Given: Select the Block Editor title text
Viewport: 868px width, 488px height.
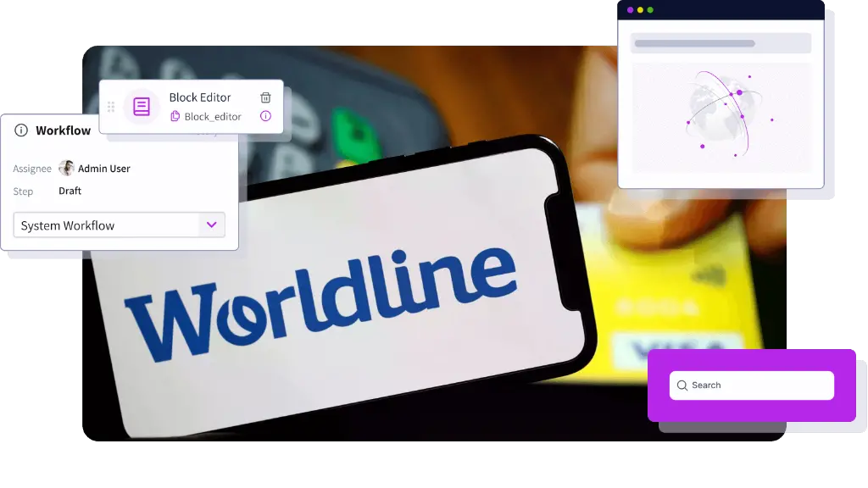Looking at the screenshot, I should coord(199,97).
